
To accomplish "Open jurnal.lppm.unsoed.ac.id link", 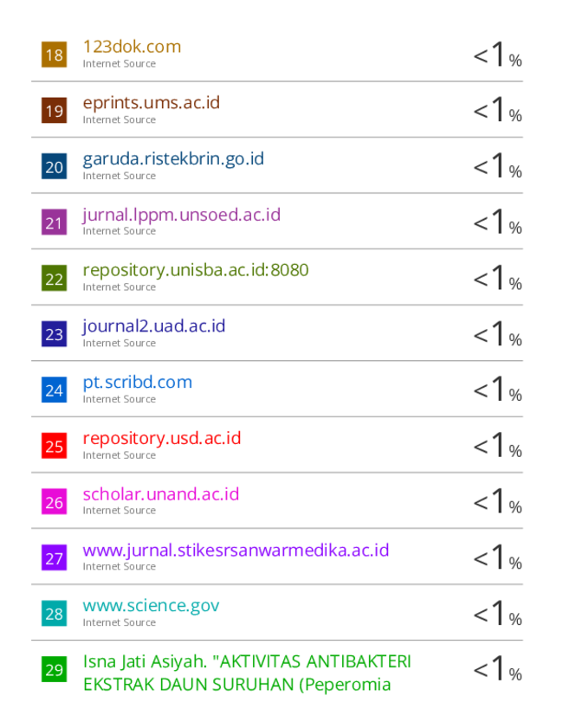I will click(x=182, y=215).
